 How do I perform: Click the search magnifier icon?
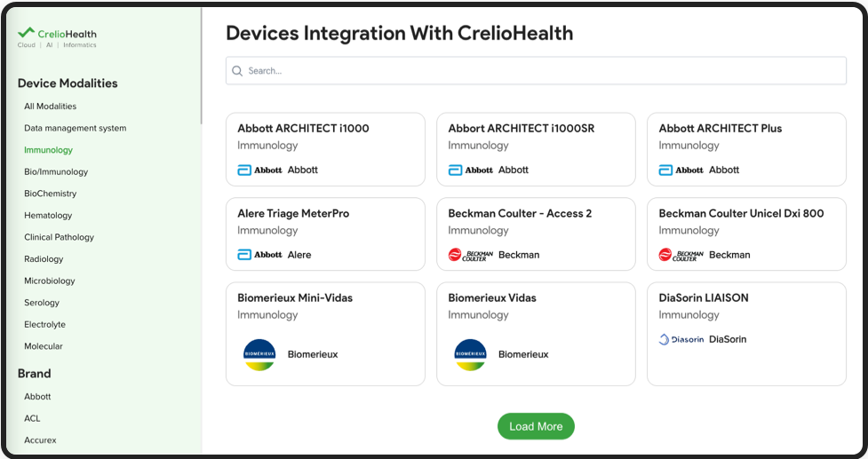coord(237,71)
